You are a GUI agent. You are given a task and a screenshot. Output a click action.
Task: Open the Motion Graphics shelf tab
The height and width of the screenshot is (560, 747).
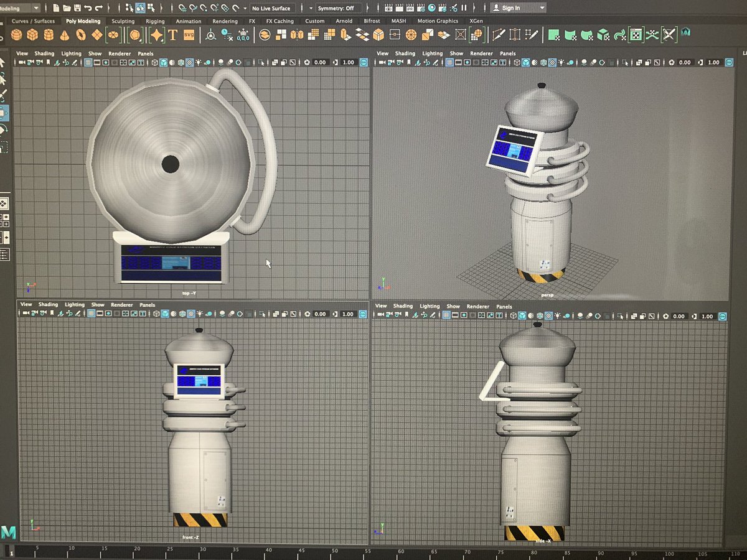[x=438, y=21]
